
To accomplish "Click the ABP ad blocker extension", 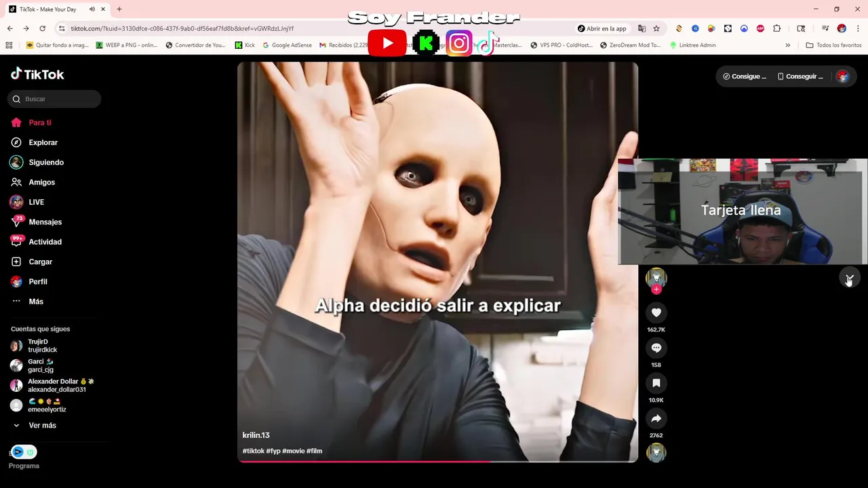I will pos(760,28).
